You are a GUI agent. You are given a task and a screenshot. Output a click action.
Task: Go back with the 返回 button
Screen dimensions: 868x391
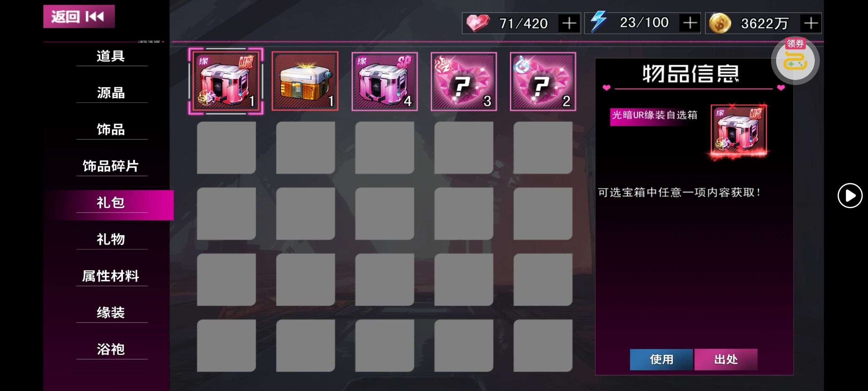pyautogui.click(x=79, y=16)
